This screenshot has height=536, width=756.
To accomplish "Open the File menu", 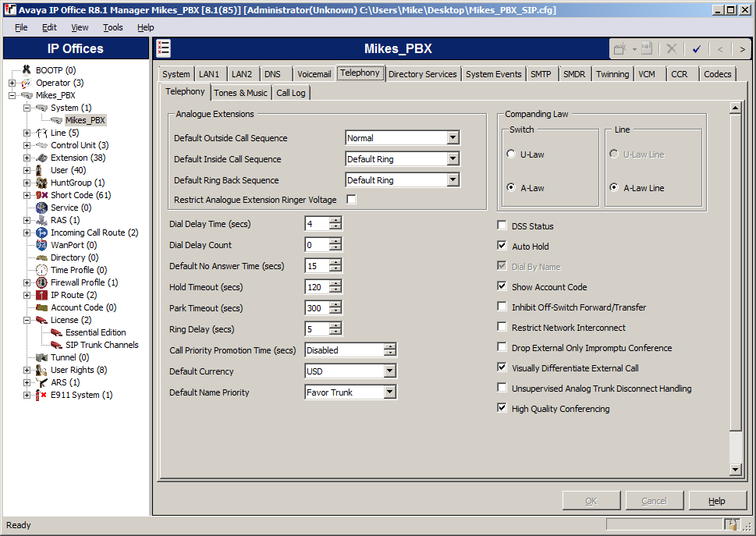I will click(21, 27).
